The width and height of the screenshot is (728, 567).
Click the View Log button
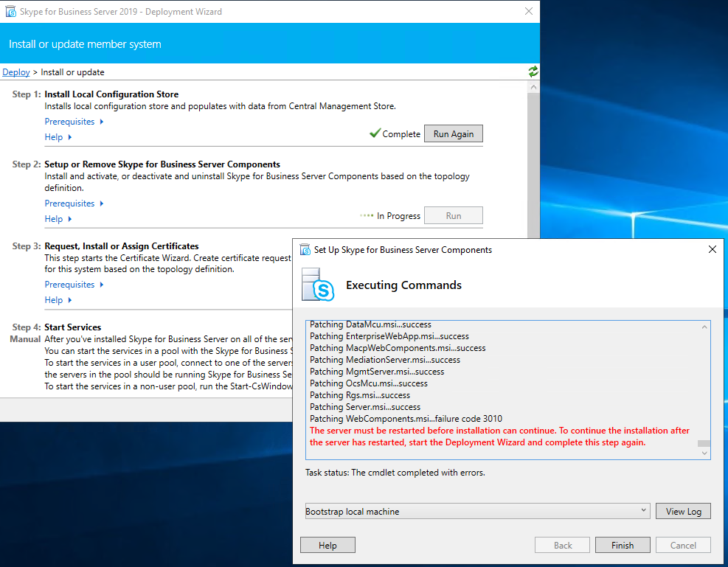(683, 512)
